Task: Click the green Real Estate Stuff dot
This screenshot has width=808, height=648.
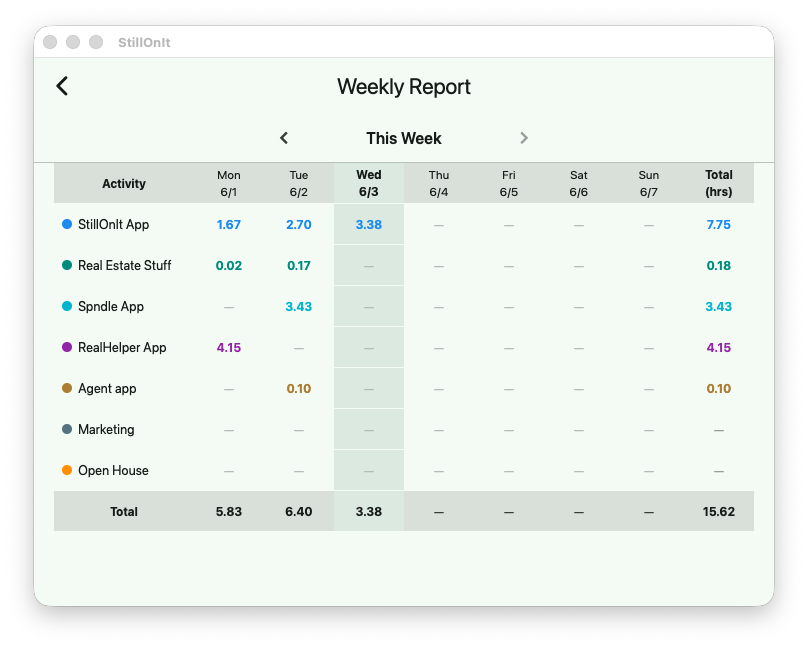Action: (x=67, y=265)
